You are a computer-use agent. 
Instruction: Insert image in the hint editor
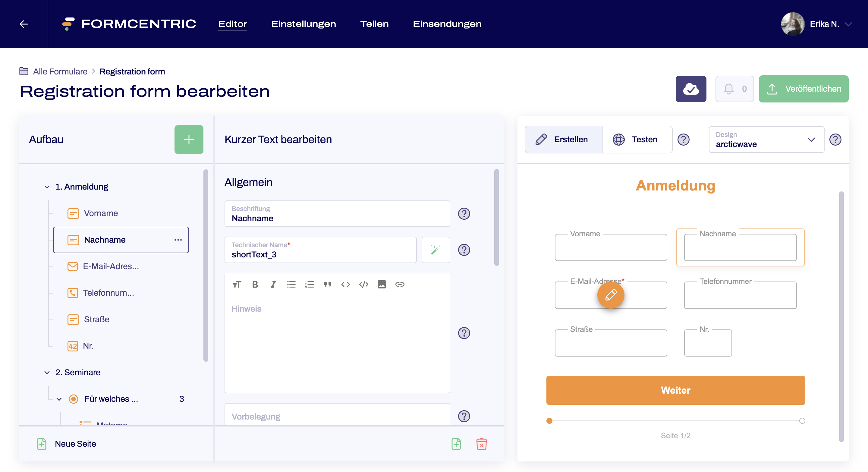(x=382, y=284)
